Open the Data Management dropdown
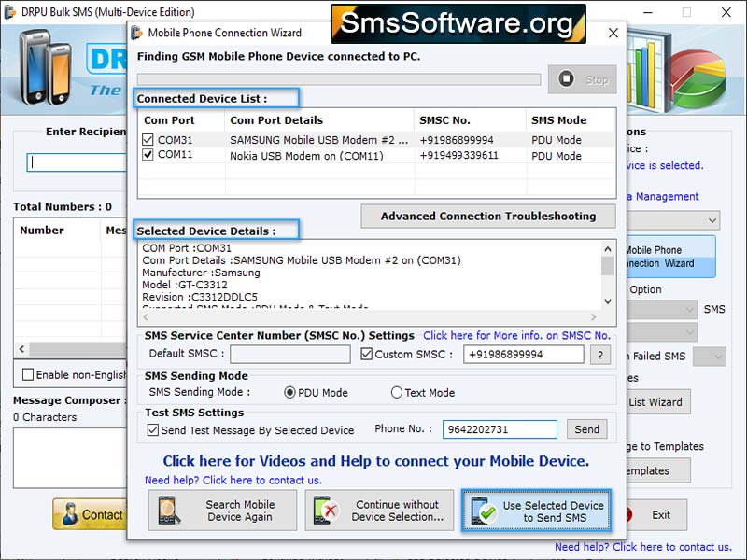747x560 pixels. 712,221
